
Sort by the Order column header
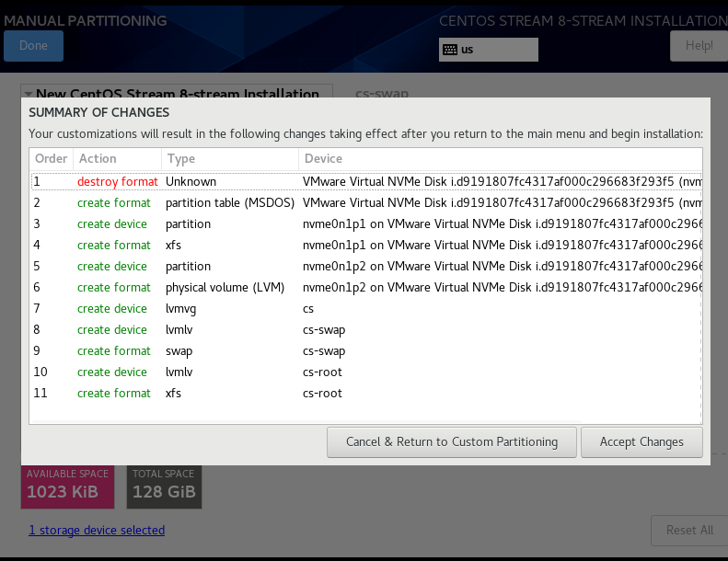point(51,159)
